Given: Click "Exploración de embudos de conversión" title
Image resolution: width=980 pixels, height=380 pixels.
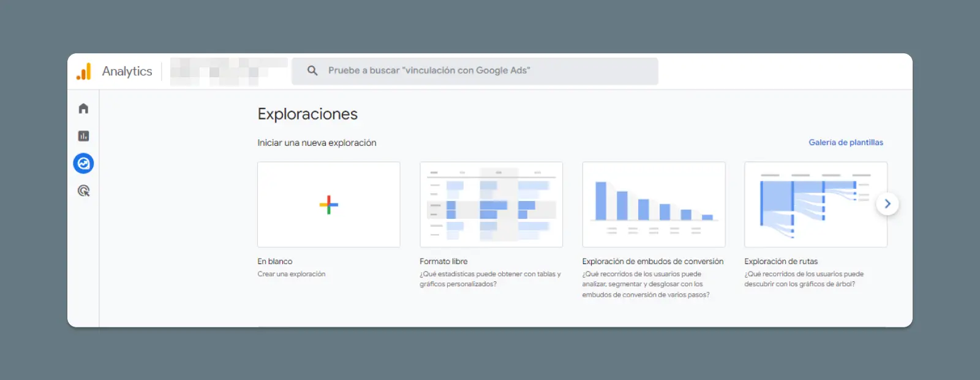Looking at the screenshot, I should pos(652,261).
